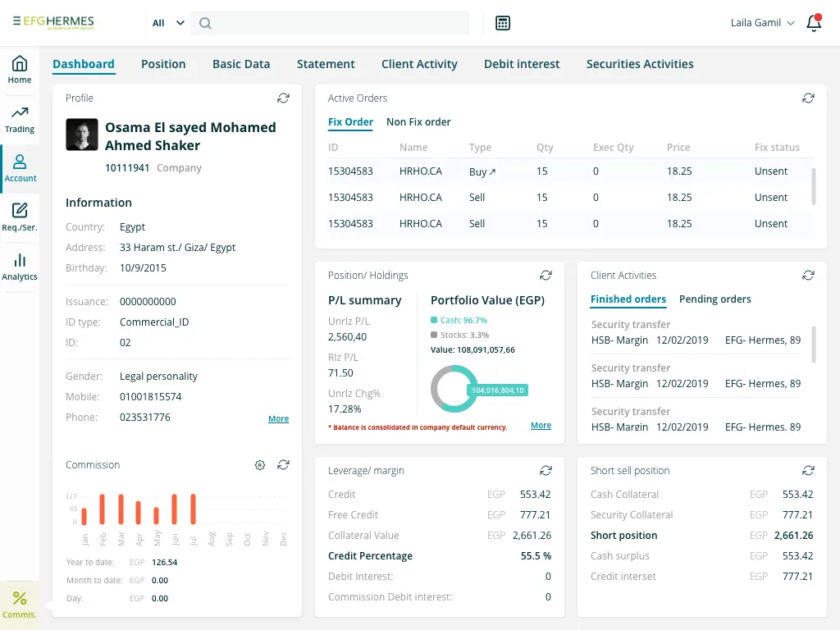
Task: Click the Req./Ser. sidebar icon
Action: pyautogui.click(x=20, y=215)
